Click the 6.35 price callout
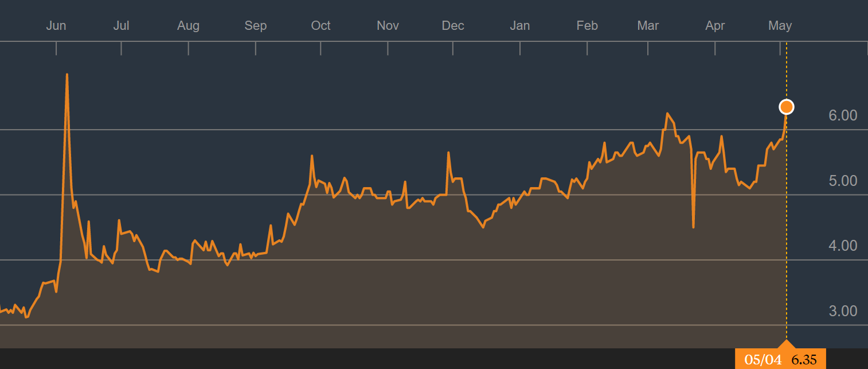The image size is (868, 369). point(803,360)
